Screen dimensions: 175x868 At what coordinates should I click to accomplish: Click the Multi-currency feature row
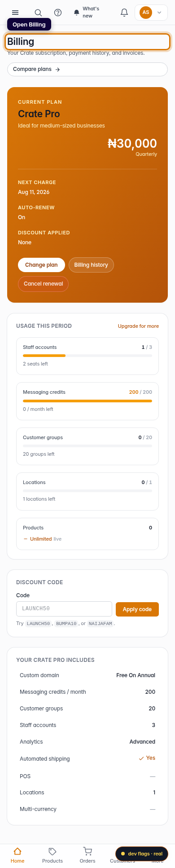pyautogui.click(x=87, y=809)
